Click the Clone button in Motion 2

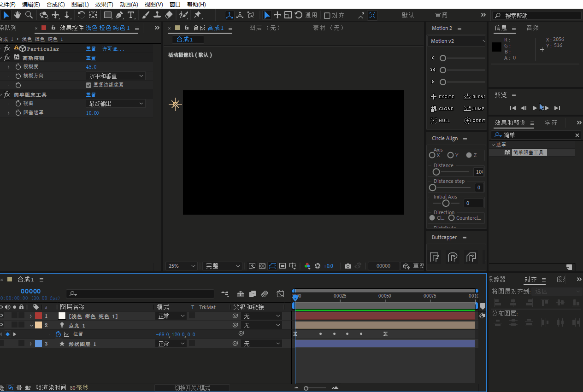click(x=442, y=109)
